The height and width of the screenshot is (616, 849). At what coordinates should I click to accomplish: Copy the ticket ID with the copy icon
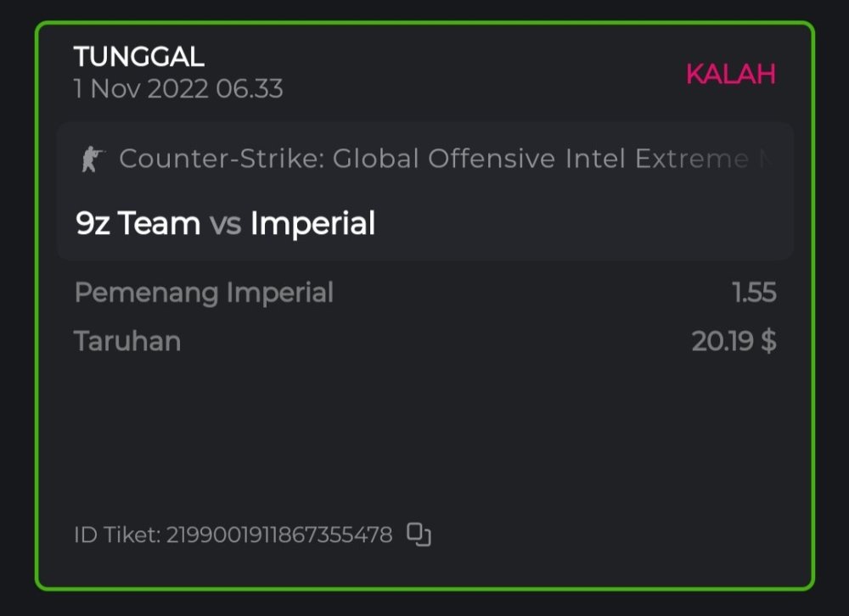pyautogui.click(x=419, y=535)
